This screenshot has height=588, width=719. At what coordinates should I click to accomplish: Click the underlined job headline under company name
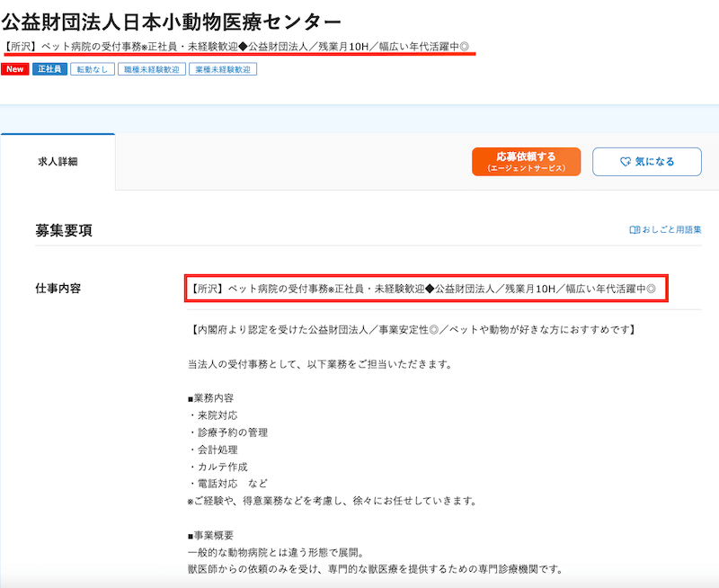tap(237, 47)
